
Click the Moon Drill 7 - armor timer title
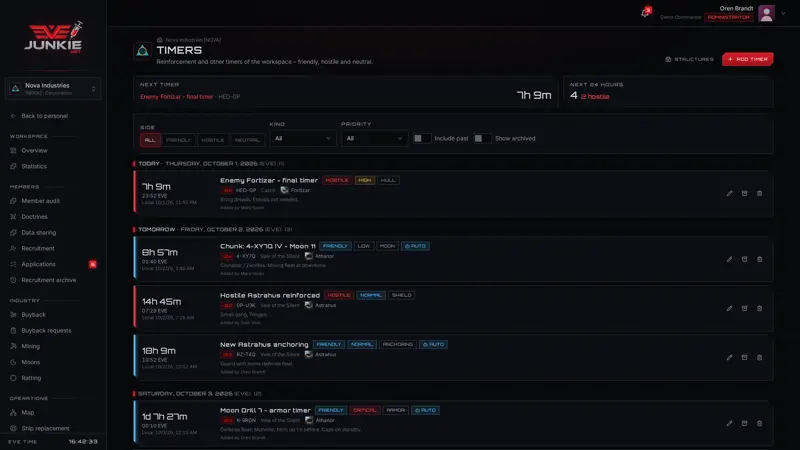pos(265,410)
